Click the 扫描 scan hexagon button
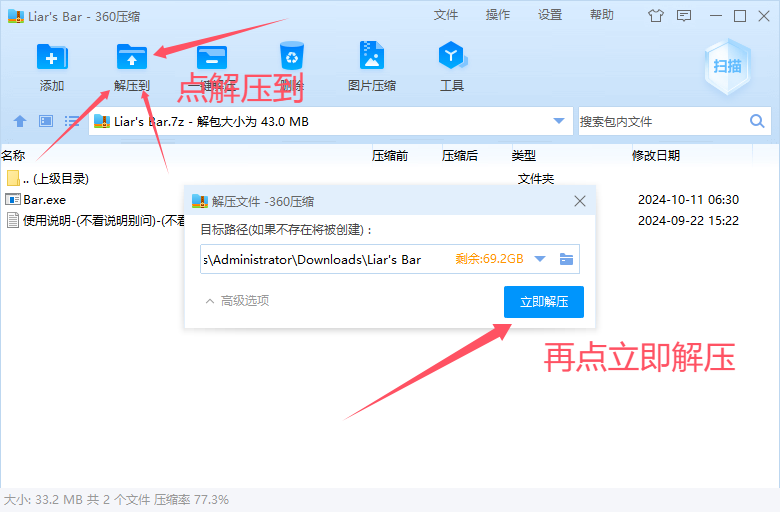 [727, 66]
